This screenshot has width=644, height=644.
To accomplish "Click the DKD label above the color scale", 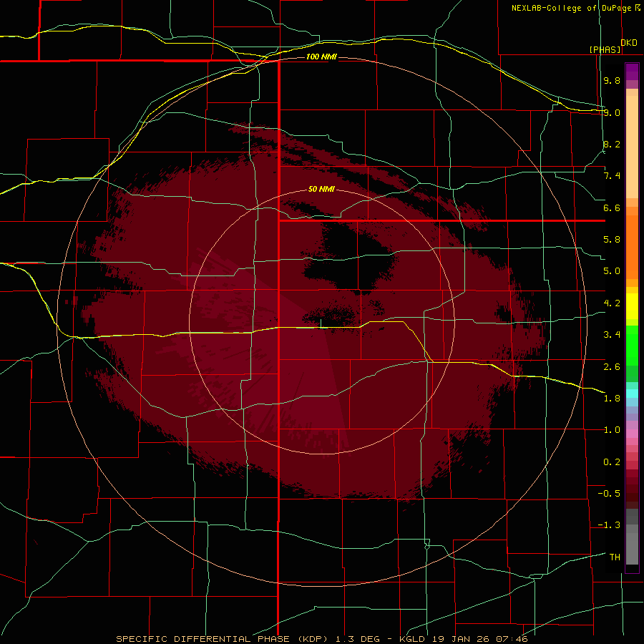I will pyautogui.click(x=628, y=42).
